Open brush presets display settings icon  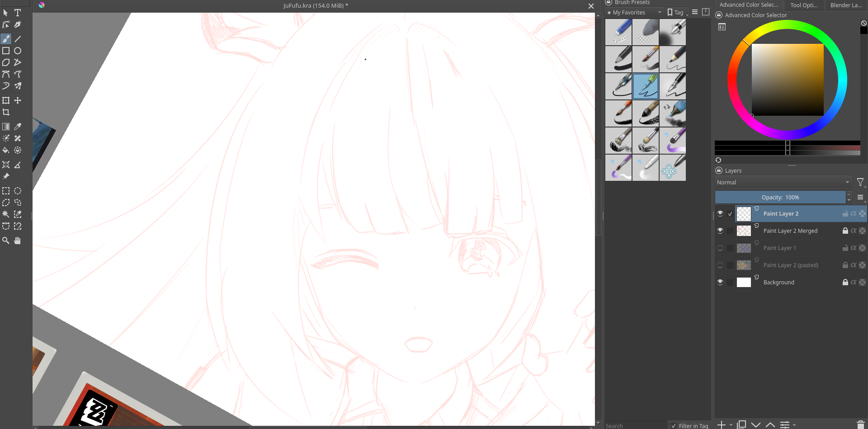[695, 12]
